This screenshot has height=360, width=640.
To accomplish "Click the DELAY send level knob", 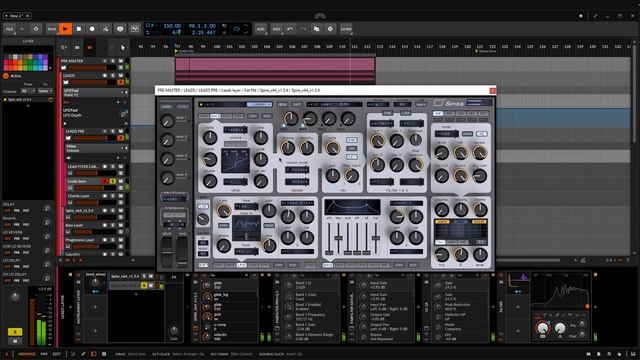I will tap(47, 209).
